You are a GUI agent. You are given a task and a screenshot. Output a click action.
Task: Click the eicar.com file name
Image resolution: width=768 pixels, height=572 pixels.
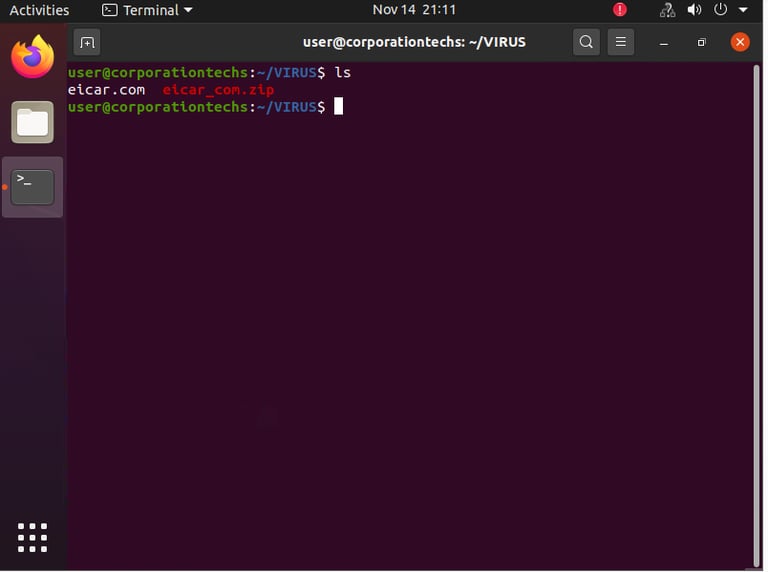(106, 90)
